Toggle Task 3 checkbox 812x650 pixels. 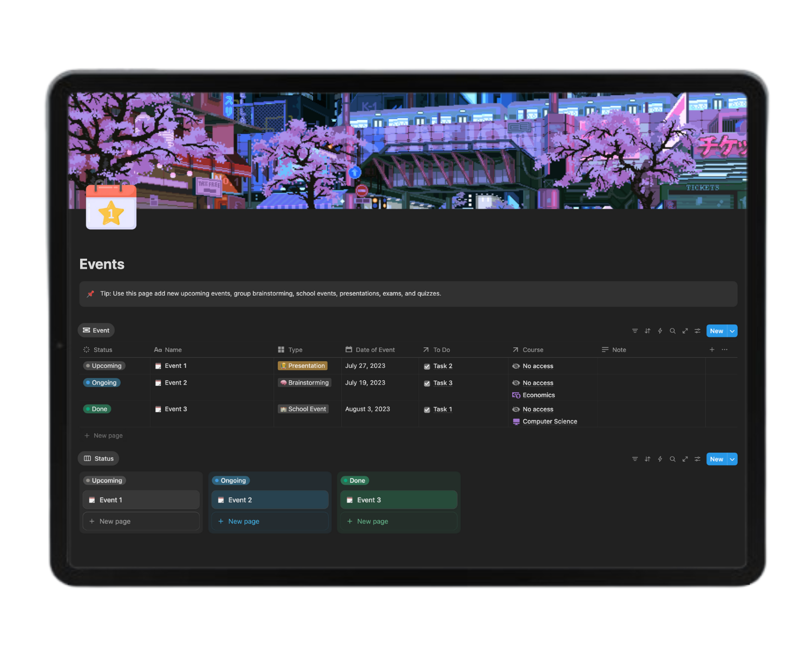(x=427, y=383)
